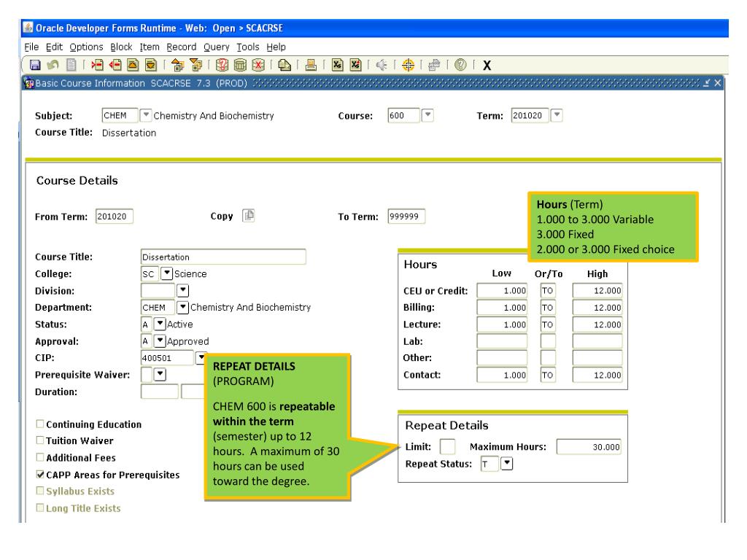Screen dimensions: 747x560
Task: Click the Insert Record toolbar icon
Action: click(x=97, y=65)
